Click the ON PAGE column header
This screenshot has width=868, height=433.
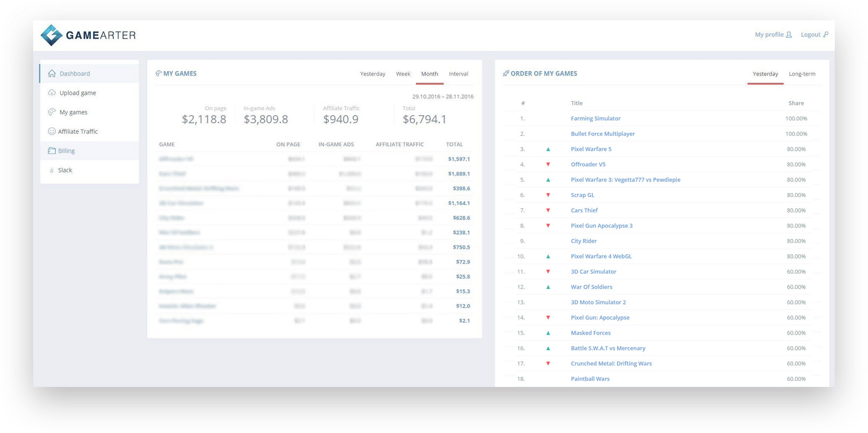[288, 145]
